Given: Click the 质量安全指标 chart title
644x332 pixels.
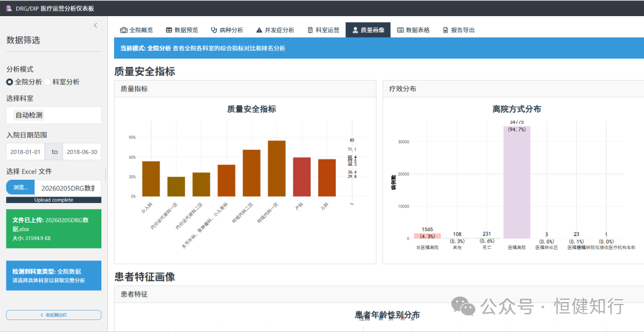Looking at the screenshot, I should pos(252,109).
